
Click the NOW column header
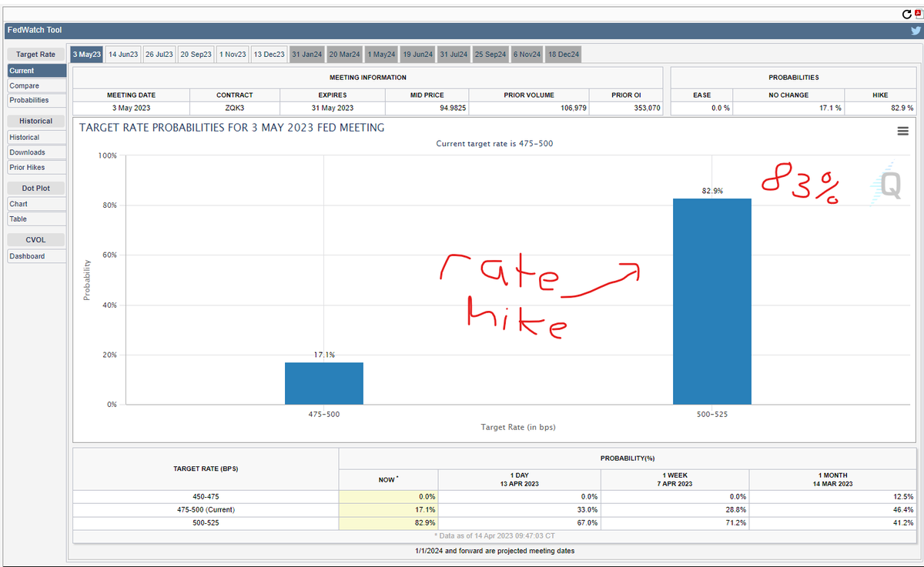click(x=388, y=479)
